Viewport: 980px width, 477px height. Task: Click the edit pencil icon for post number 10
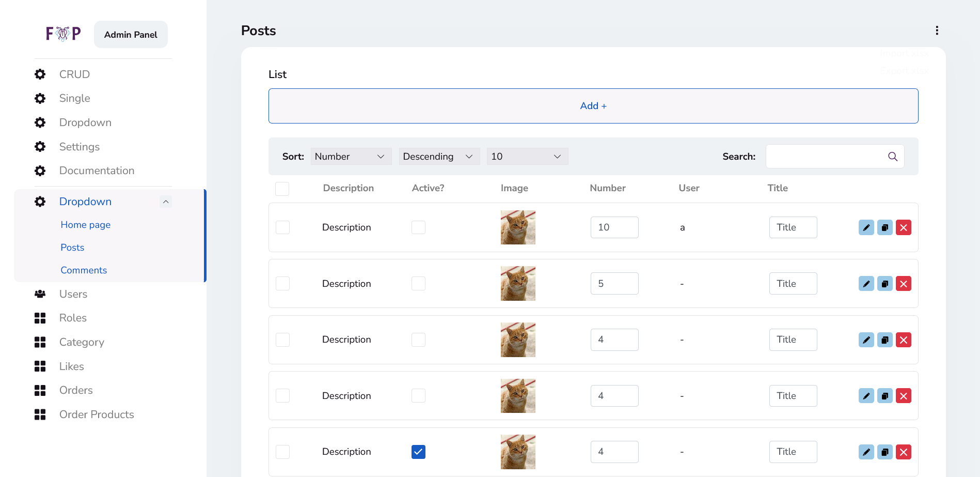coord(866,227)
